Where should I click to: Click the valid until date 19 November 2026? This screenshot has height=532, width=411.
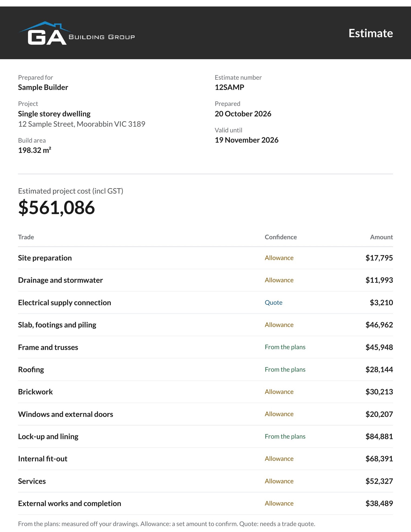click(x=246, y=140)
